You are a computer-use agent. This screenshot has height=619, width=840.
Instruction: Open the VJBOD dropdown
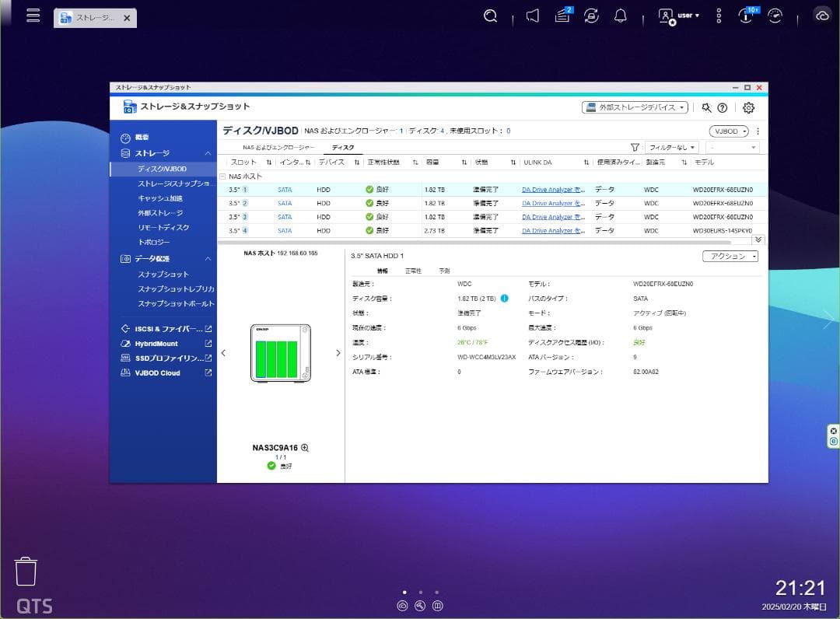click(x=729, y=131)
